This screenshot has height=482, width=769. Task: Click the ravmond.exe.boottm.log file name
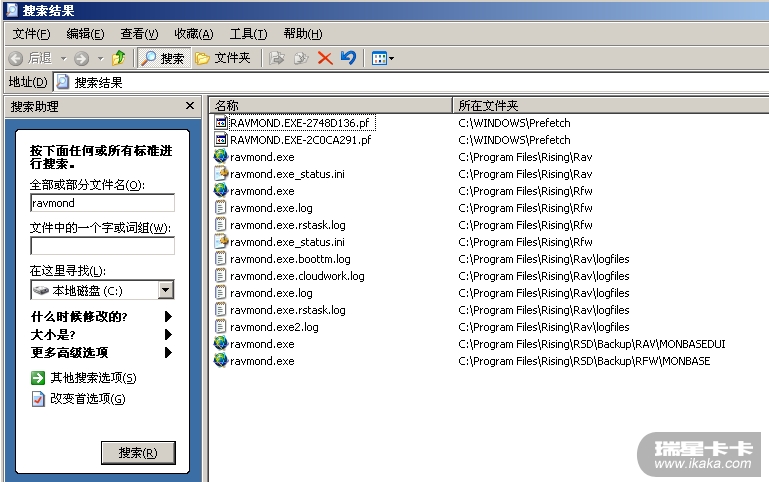point(290,259)
